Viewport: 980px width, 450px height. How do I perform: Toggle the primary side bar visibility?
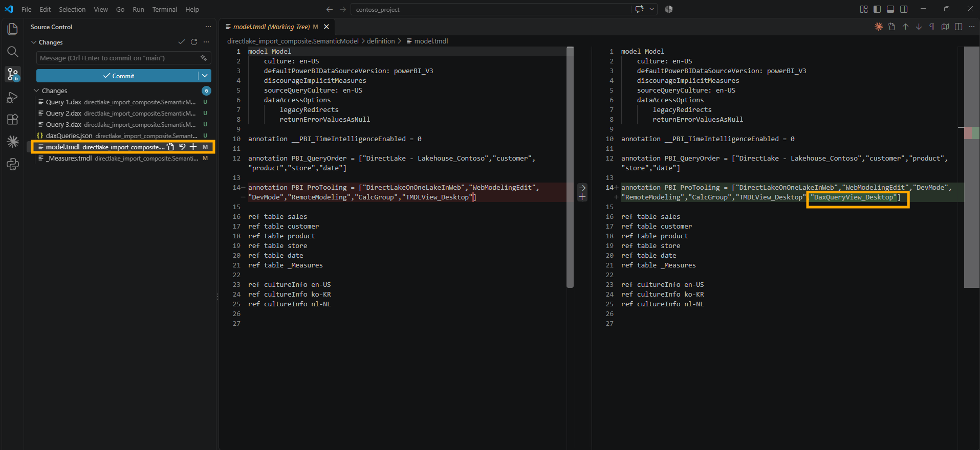[x=877, y=9]
